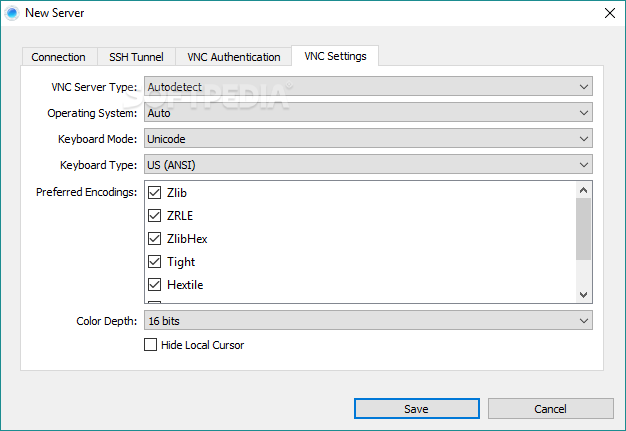Click the Zlib encoding label
Image resolution: width=626 pixels, height=431 pixels.
[177, 193]
